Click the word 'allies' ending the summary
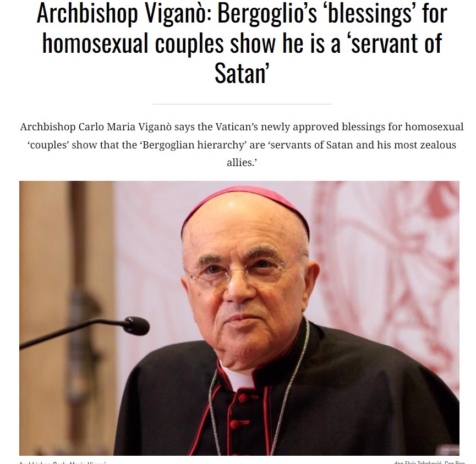Viewport: 476px width, 464px height. coord(240,163)
